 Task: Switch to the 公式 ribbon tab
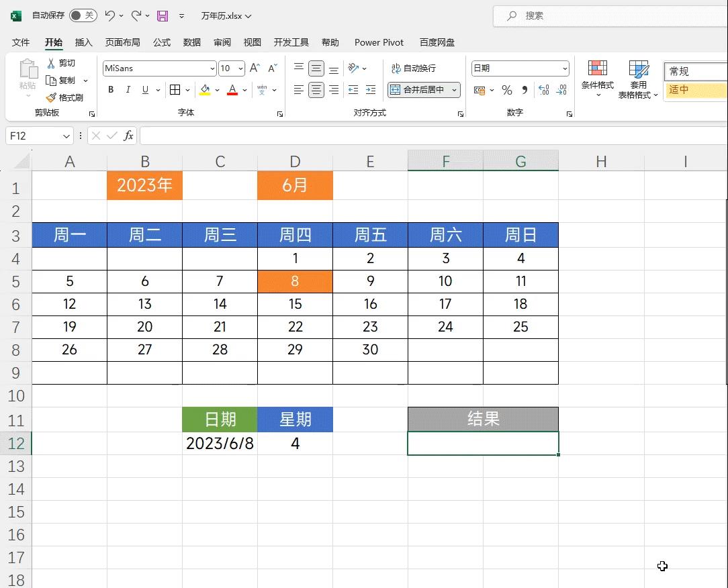[x=161, y=42]
